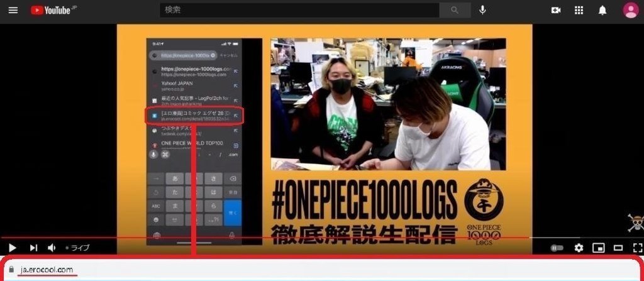Open the notifications bell
Image resolution: width=644 pixels, height=281 pixels.
coord(602,10)
